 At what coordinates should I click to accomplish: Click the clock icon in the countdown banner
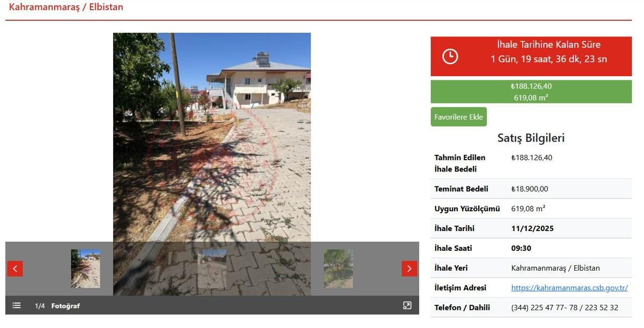[450, 56]
